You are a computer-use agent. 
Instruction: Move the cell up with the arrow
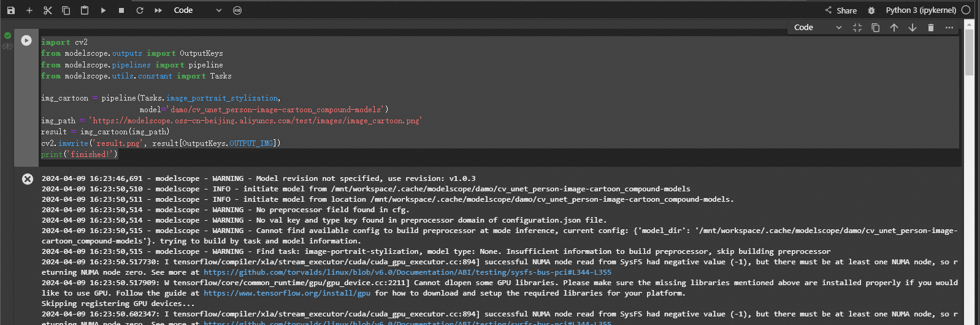point(894,28)
